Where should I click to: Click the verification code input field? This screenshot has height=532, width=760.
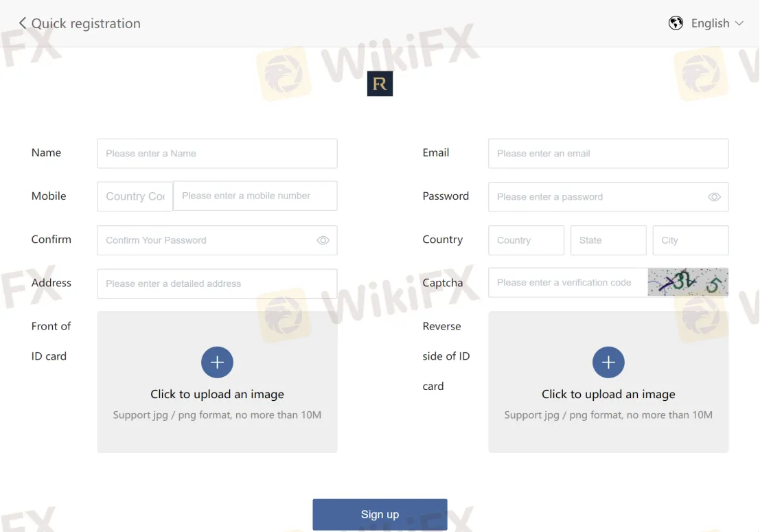[x=568, y=282]
